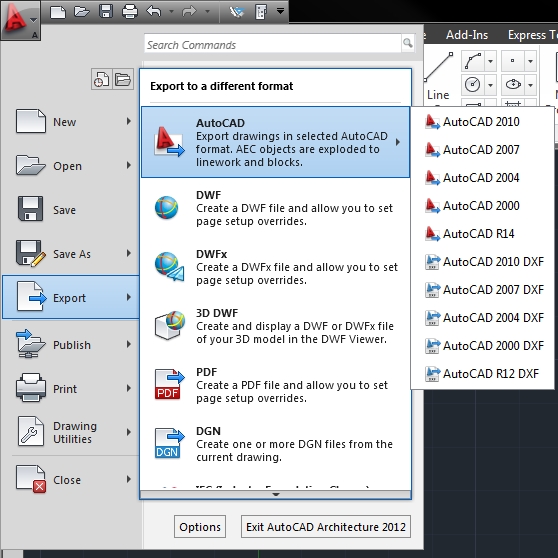Click the search magnifier icon

click(408, 43)
